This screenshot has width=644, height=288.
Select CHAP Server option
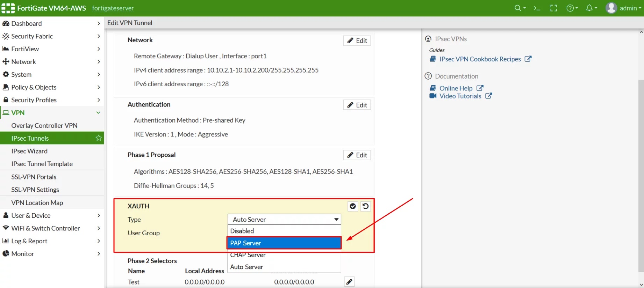coord(284,255)
